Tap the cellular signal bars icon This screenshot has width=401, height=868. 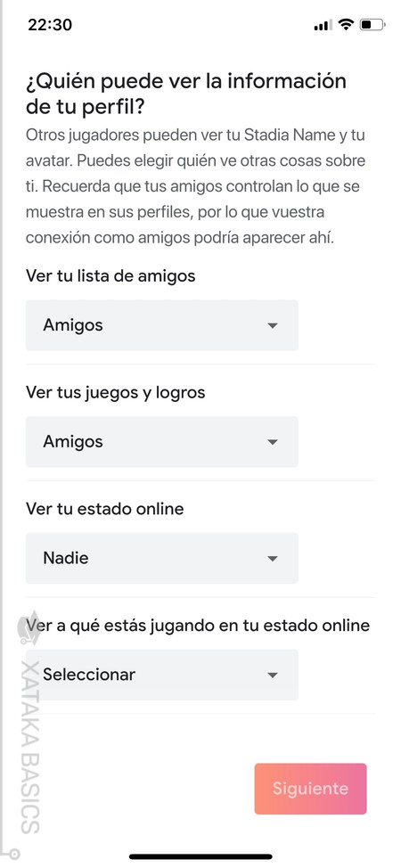tap(323, 25)
